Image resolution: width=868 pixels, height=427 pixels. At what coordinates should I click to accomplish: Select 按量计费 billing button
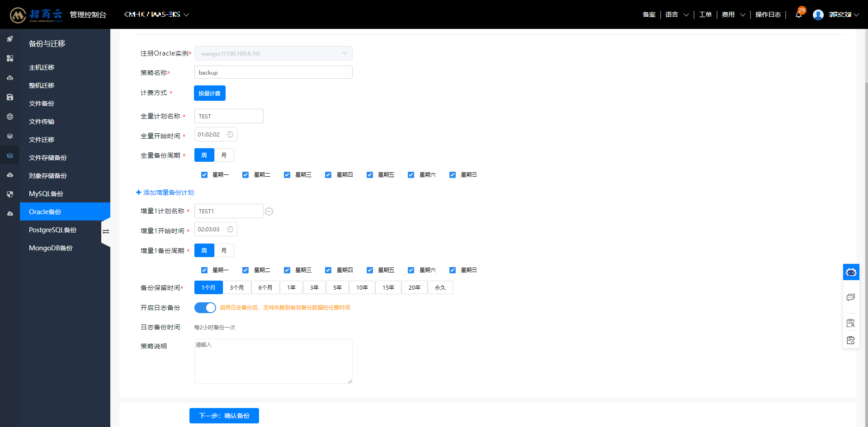[210, 93]
